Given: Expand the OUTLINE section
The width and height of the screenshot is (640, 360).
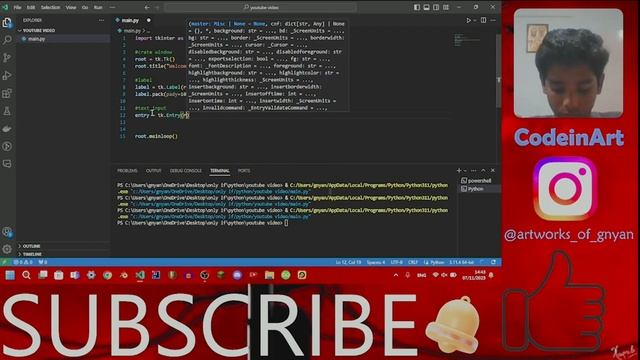Looking at the screenshot, I should [x=31, y=246].
